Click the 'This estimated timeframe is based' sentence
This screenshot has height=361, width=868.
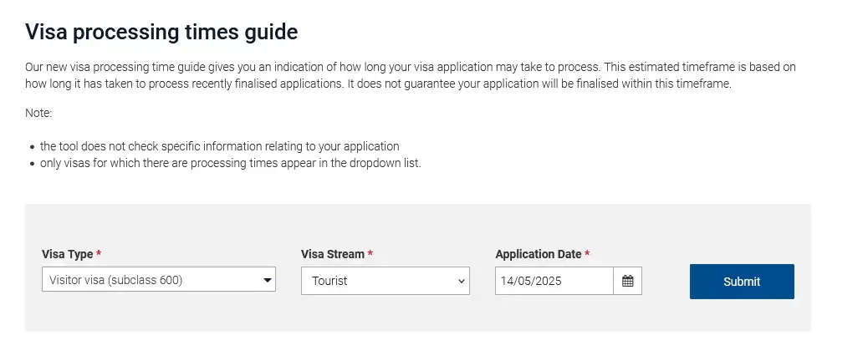point(411,76)
